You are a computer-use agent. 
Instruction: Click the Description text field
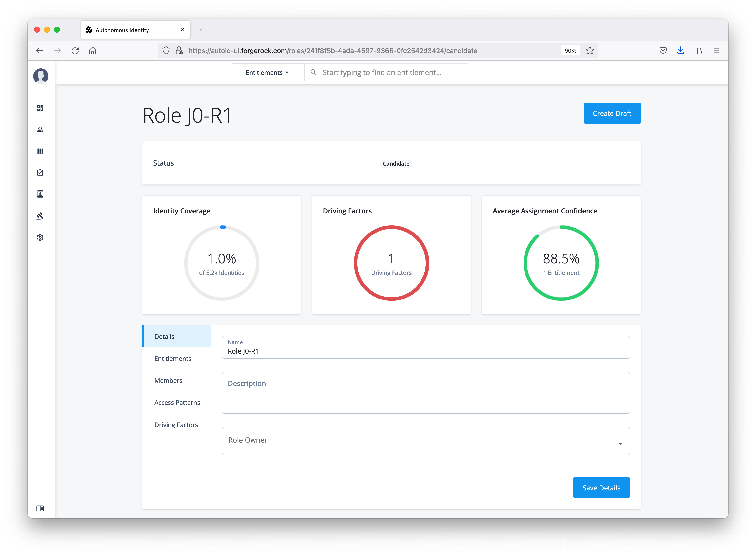[425, 392]
